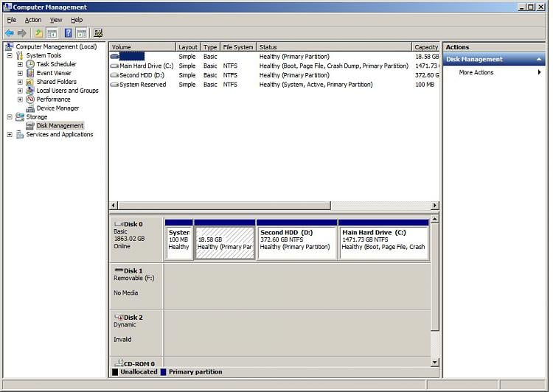
Task: Click the disk view scroll up arrow
Action: coord(435,220)
